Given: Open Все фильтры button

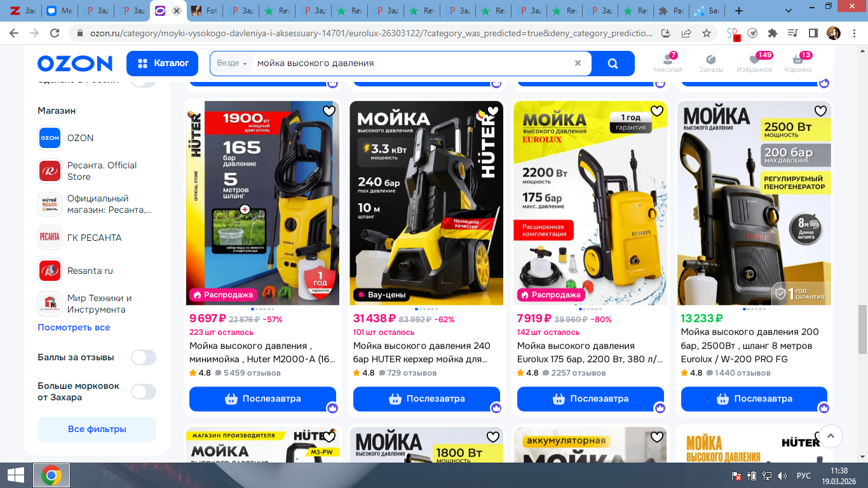Looking at the screenshot, I should [97, 429].
